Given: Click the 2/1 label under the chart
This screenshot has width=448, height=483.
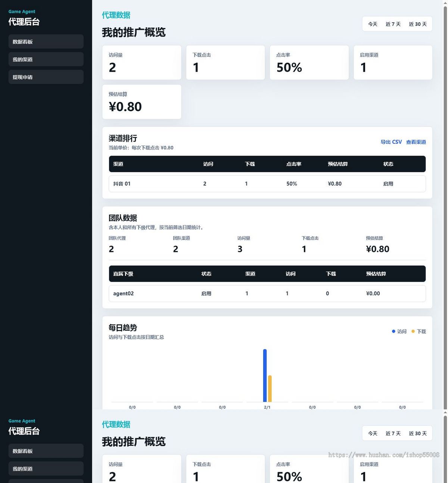Looking at the screenshot, I should click(267, 407).
